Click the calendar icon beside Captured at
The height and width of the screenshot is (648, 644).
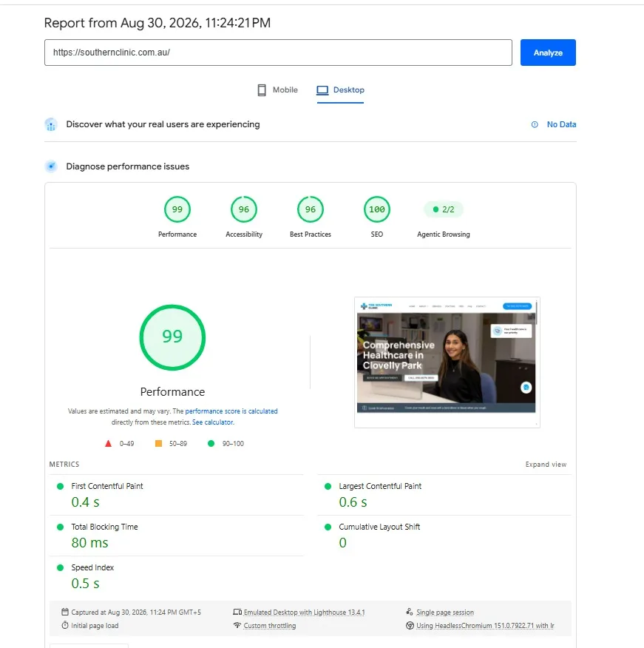(x=65, y=612)
